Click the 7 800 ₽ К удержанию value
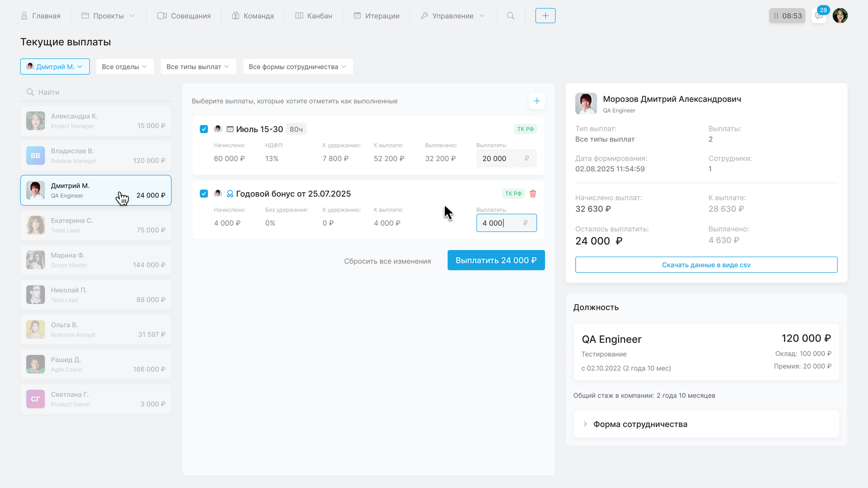Viewport: 868px width, 488px height. (x=336, y=159)
